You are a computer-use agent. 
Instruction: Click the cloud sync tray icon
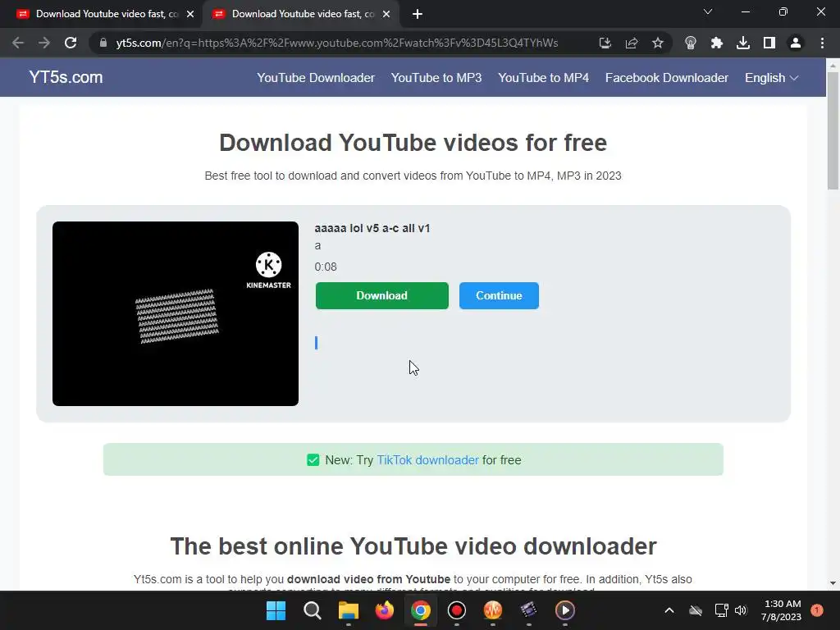(x=696, y=610)
